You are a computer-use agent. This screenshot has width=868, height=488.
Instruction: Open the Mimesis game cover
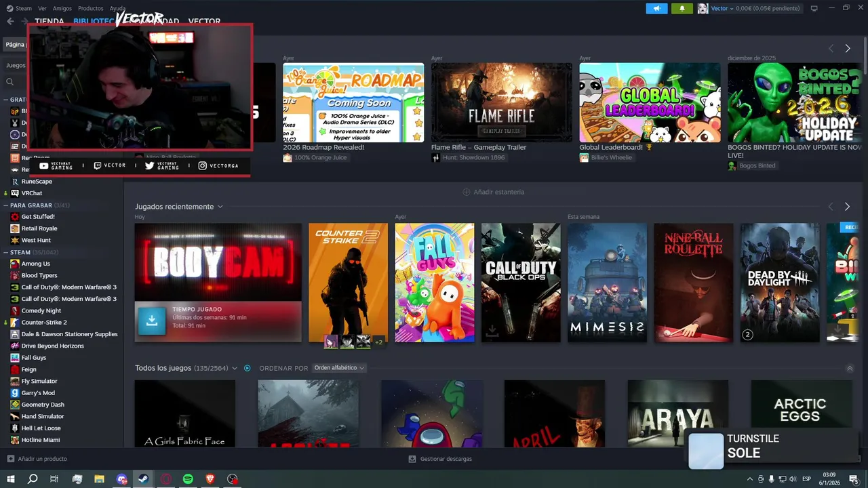[x=607, y=283]
